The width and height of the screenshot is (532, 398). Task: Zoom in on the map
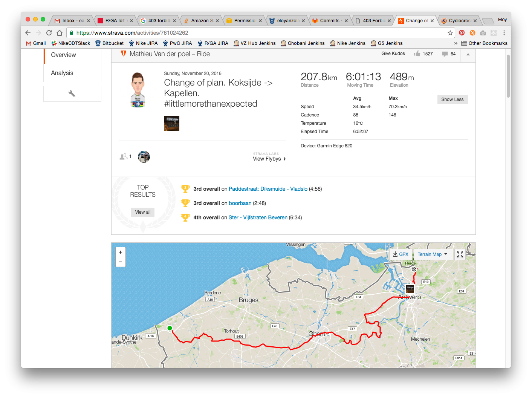coord(121,252)
